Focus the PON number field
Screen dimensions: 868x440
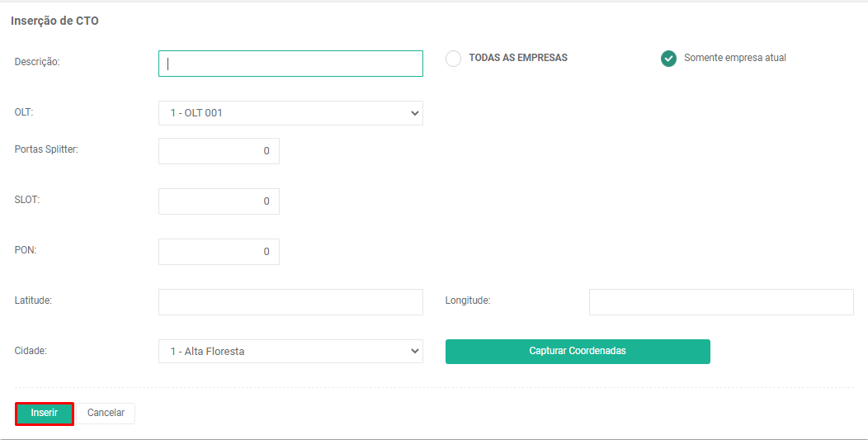[219, 252]
